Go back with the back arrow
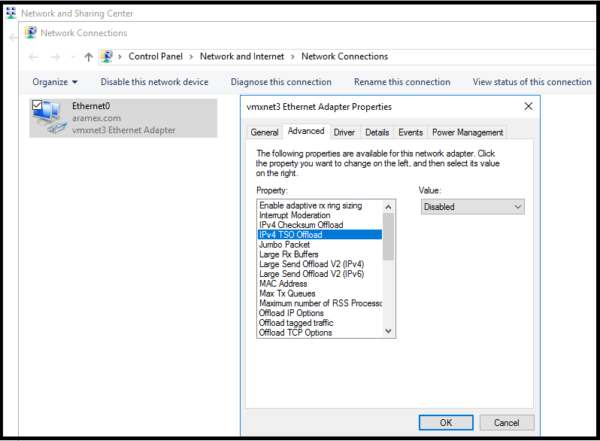Screen dimensions: 600x441 click(33, 57)
